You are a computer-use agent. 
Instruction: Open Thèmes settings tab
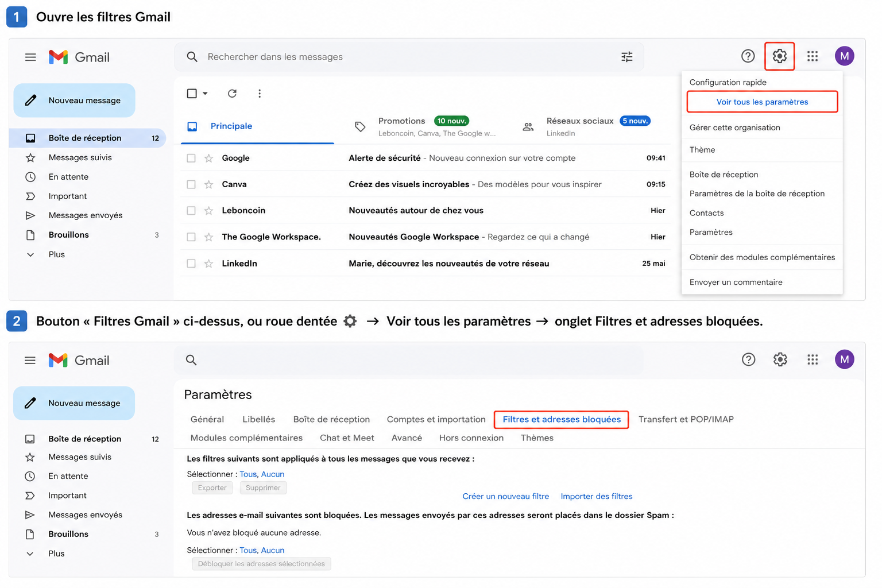537,438
